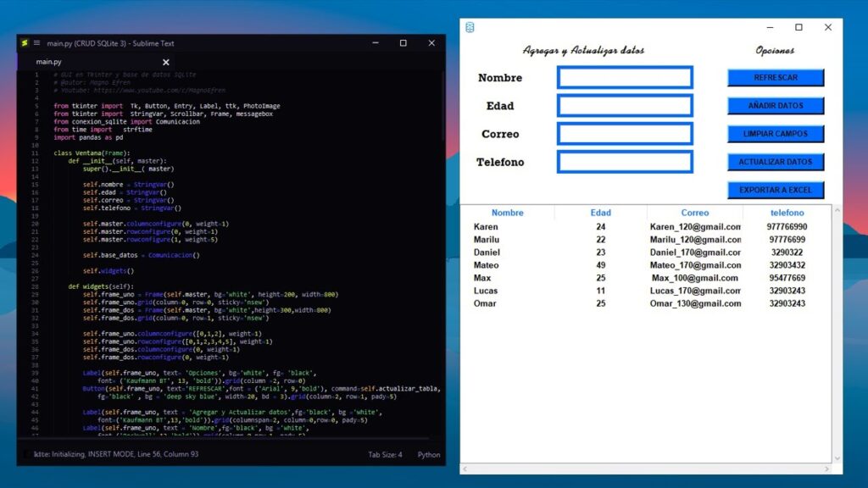868x488 pixels.
Task: Sort by the Nombre column header
Action: tap(507, 213)
